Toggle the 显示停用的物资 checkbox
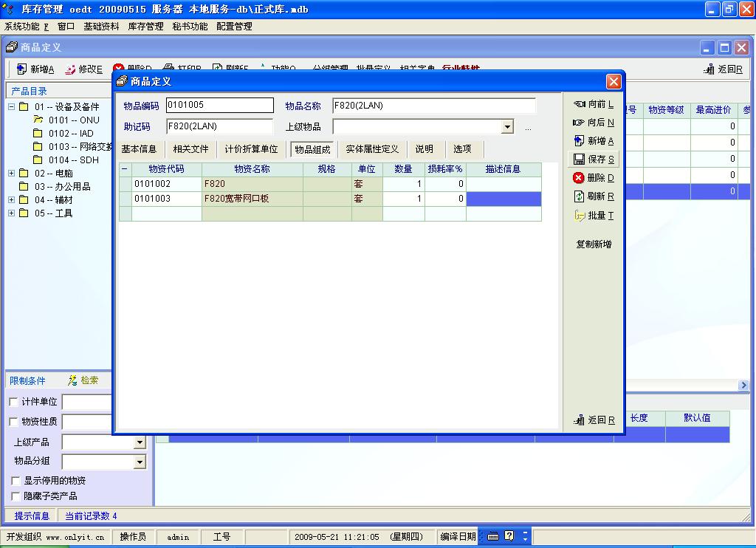Screen dimensions: 756x548 14,481
